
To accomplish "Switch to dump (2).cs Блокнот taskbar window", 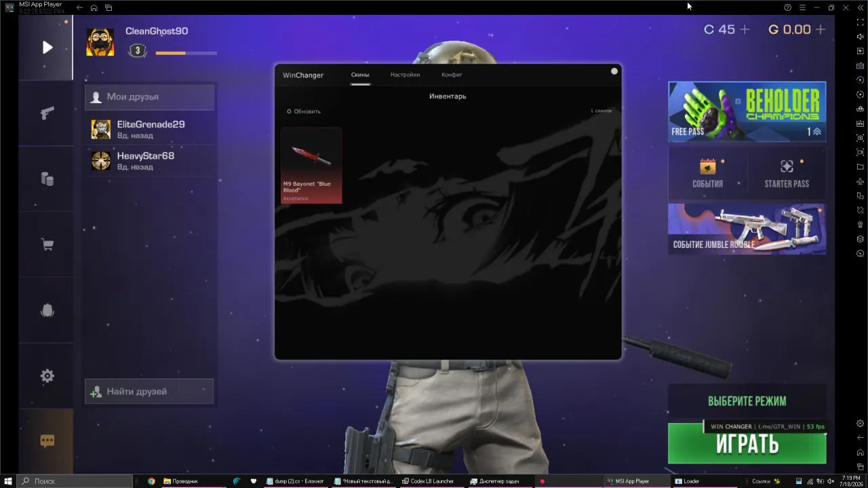I will click(295, 481).
